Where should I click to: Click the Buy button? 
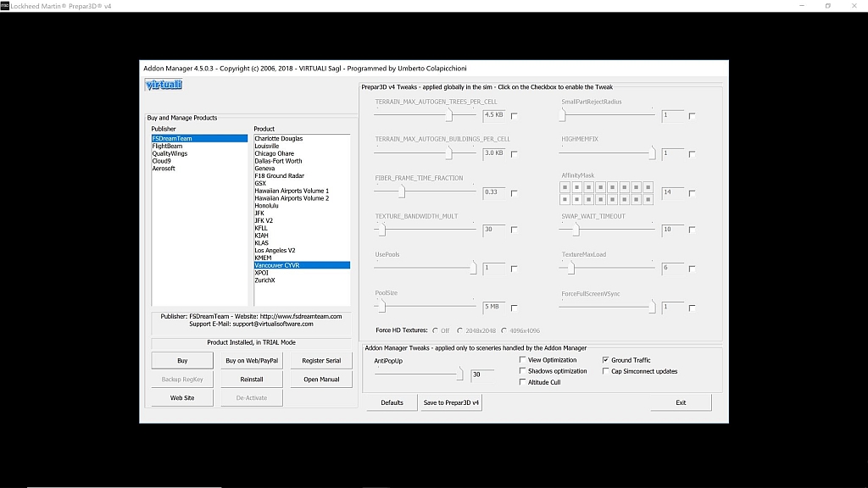pyautogui.click(x=182, y=361)
